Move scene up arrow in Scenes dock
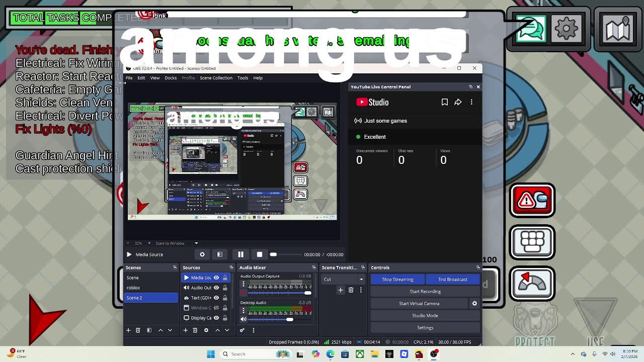This screenshot has height=362, width=644. 160,330
